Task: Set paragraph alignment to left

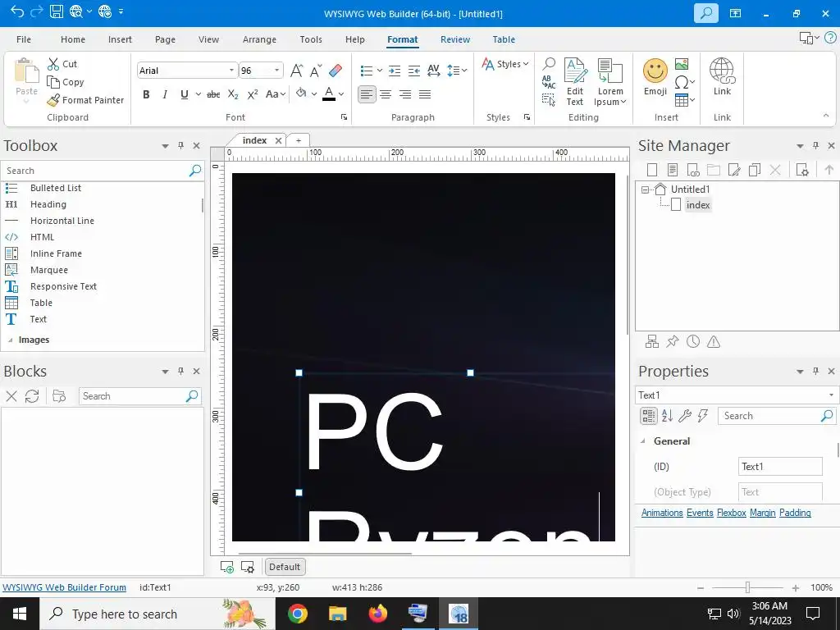Action: tap(367, 94)
